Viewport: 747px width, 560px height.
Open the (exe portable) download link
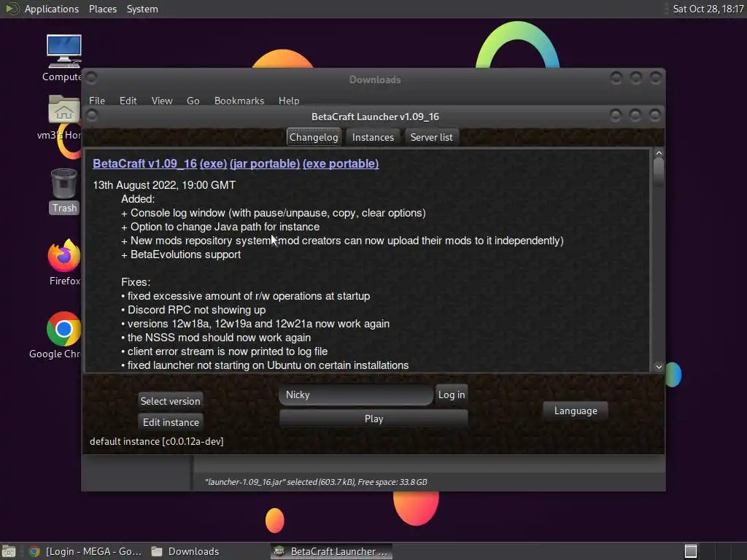pyautogui.click(x=341, y=163)
